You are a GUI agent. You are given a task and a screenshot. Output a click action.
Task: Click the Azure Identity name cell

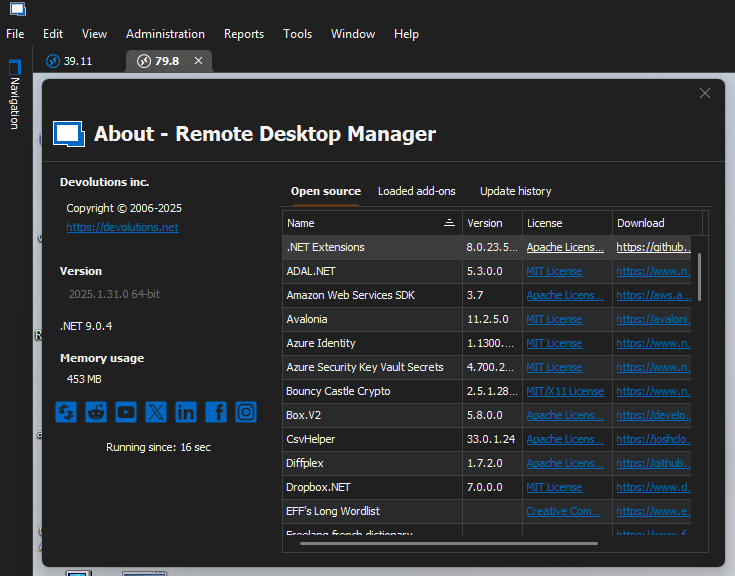click(372, 343)
